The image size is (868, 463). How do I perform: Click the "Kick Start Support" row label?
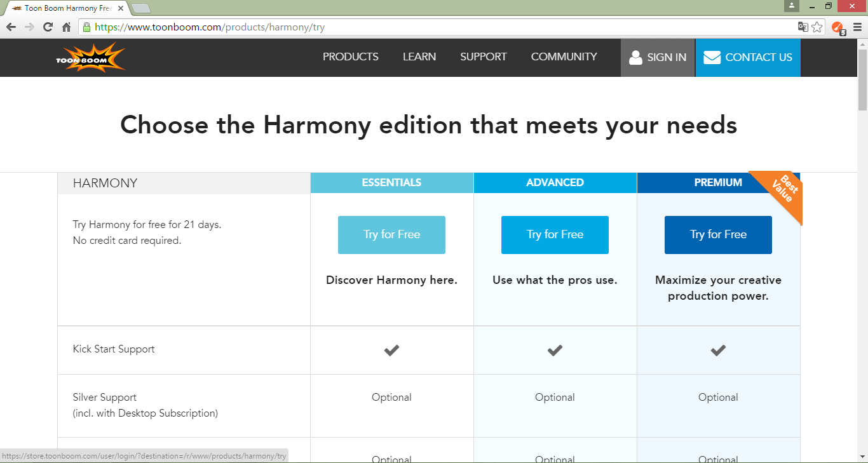point(114,349)
